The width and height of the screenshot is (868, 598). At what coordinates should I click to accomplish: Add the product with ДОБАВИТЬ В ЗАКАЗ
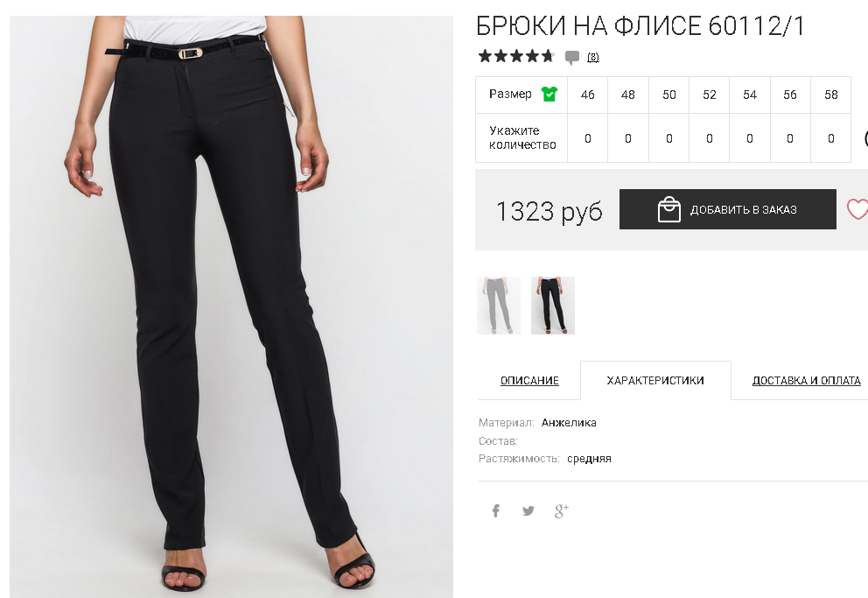coord(727,209)
